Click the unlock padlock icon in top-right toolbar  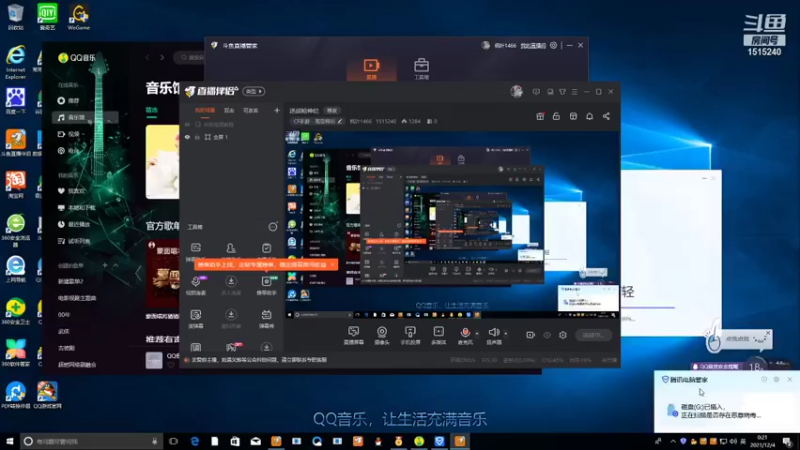pyautogui.click(x=556, y=116)
